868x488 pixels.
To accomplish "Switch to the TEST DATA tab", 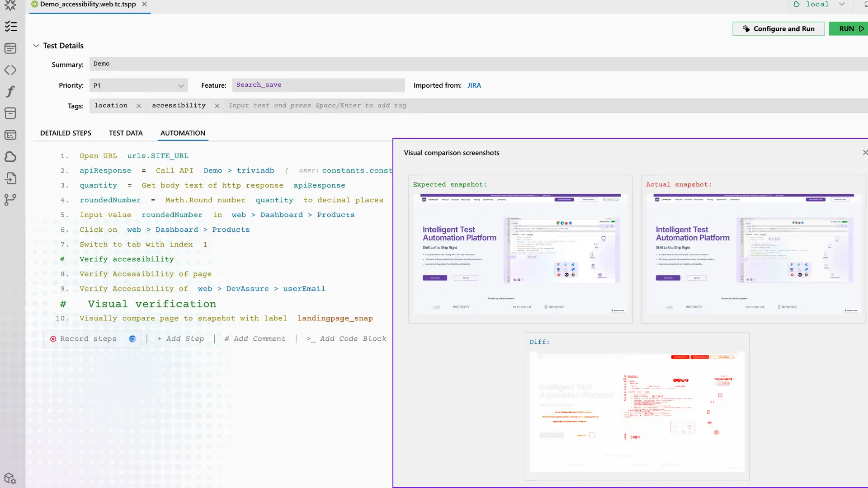I will click(x=126, y=133).
